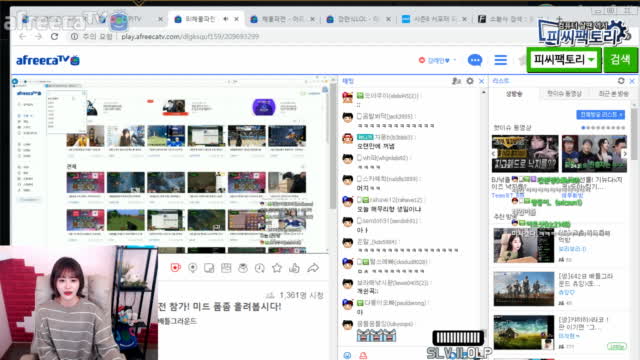Close the active browser tab

[x=236, y=19]
